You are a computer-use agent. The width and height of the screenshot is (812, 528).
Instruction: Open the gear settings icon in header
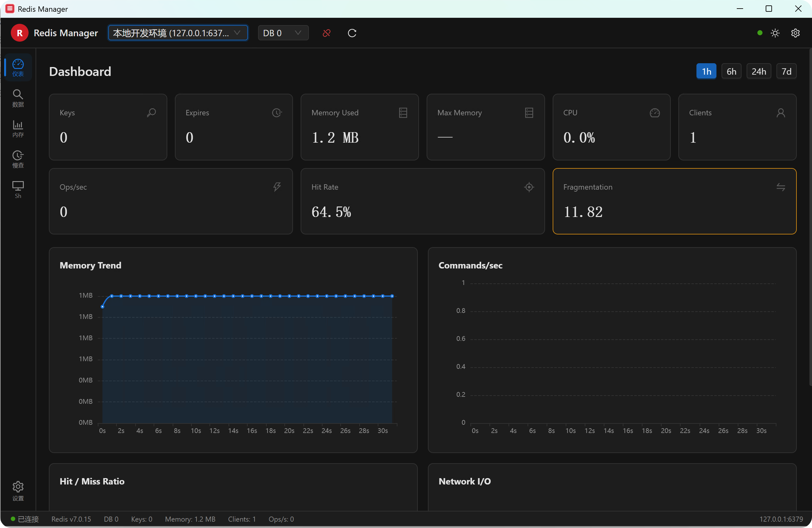click(x=795, y=33)
